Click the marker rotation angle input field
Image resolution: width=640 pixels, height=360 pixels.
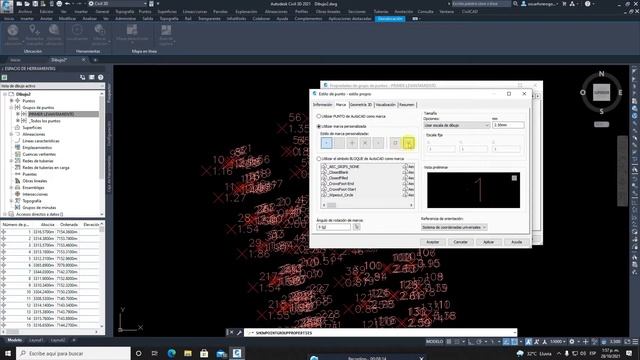click(333, 227)
